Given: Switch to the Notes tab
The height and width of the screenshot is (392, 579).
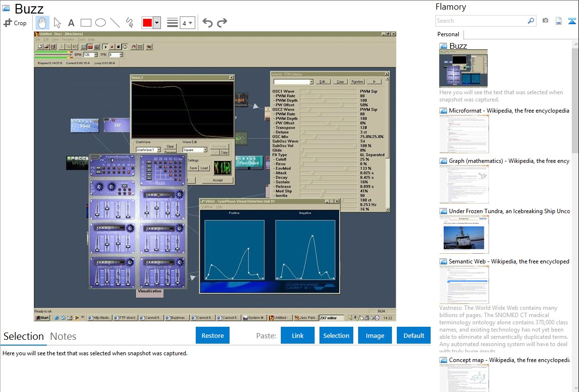Looking at the screenshot, I should (x=63, y=336).
